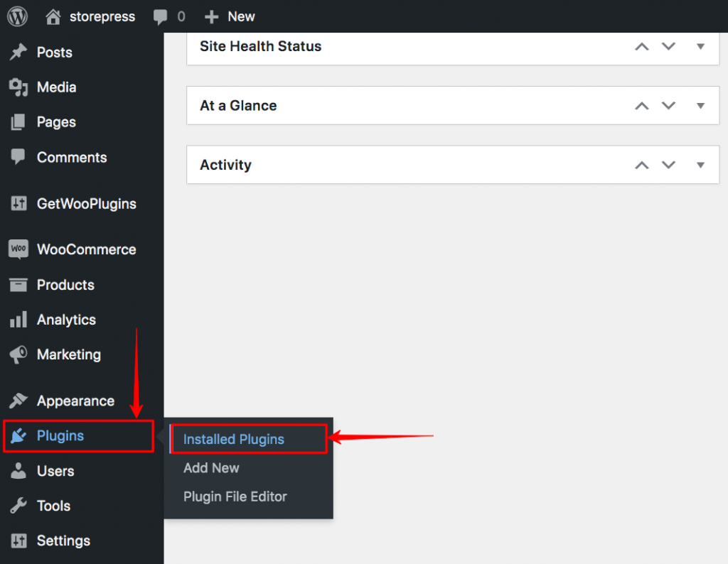Open the Analytics menu label

66,320
